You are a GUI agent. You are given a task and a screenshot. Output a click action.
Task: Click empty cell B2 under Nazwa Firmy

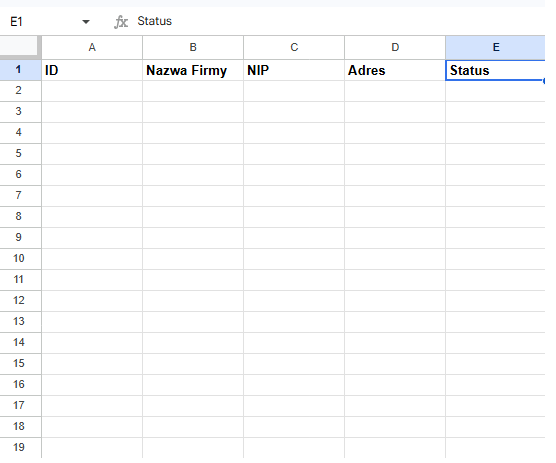pyautogui.click(x=193, y=91)
